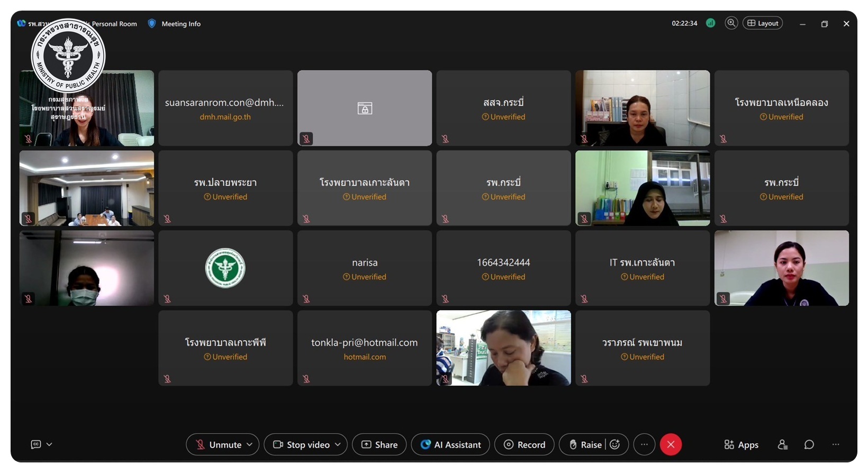868x473 pixels.
Task: Open the Participants panel icon
Action: 782,444
